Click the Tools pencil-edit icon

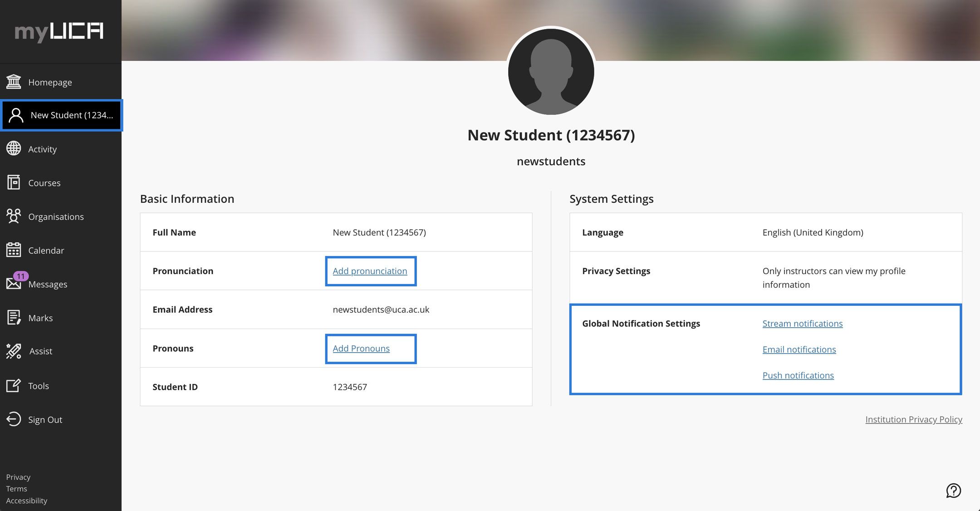pos(14,386)
